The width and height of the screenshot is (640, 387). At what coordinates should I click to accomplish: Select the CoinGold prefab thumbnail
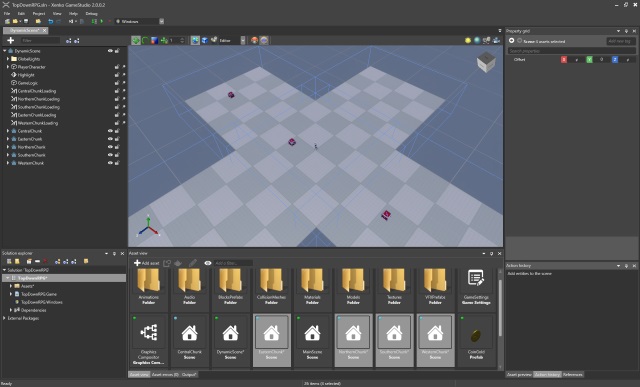tap(476, 340)
